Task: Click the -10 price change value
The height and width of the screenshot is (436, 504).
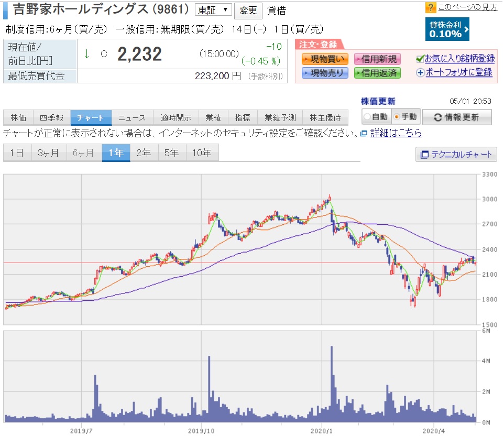Action: (274, 47)
